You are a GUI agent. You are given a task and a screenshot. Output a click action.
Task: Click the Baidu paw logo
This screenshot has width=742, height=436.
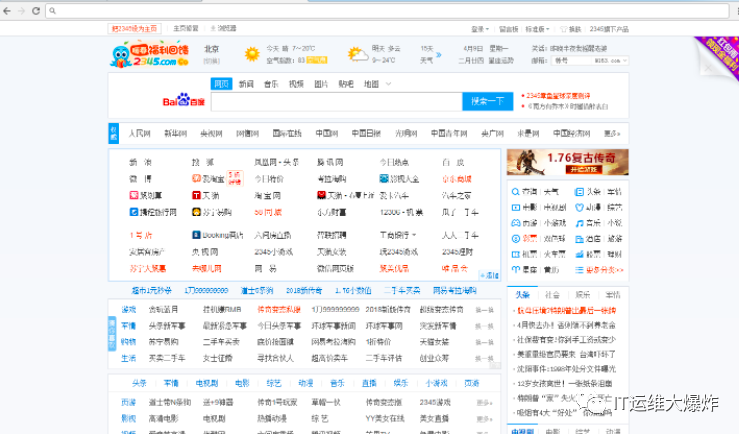click(184, 99)
